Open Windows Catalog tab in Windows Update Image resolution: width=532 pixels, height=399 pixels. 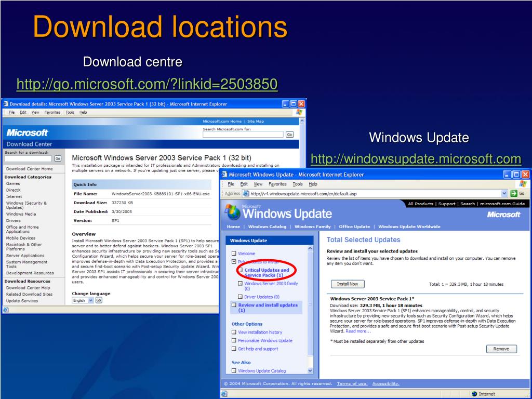tap(268, 227)
